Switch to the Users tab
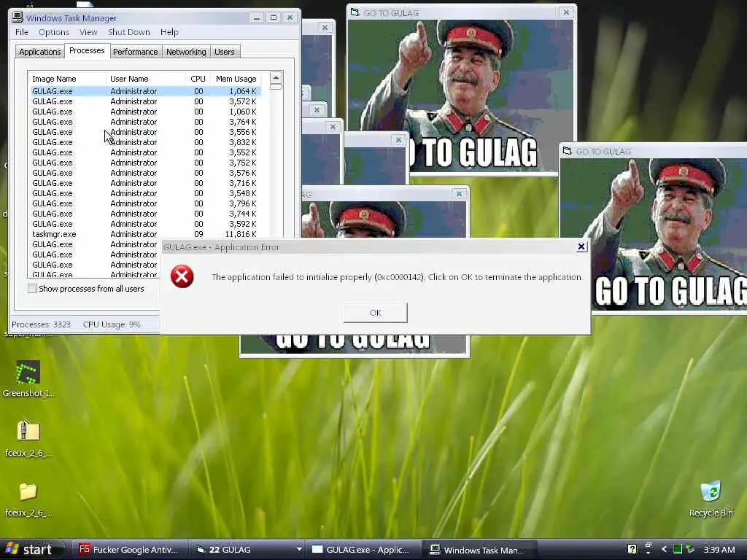The image size is (747, 560). [225, 52]
